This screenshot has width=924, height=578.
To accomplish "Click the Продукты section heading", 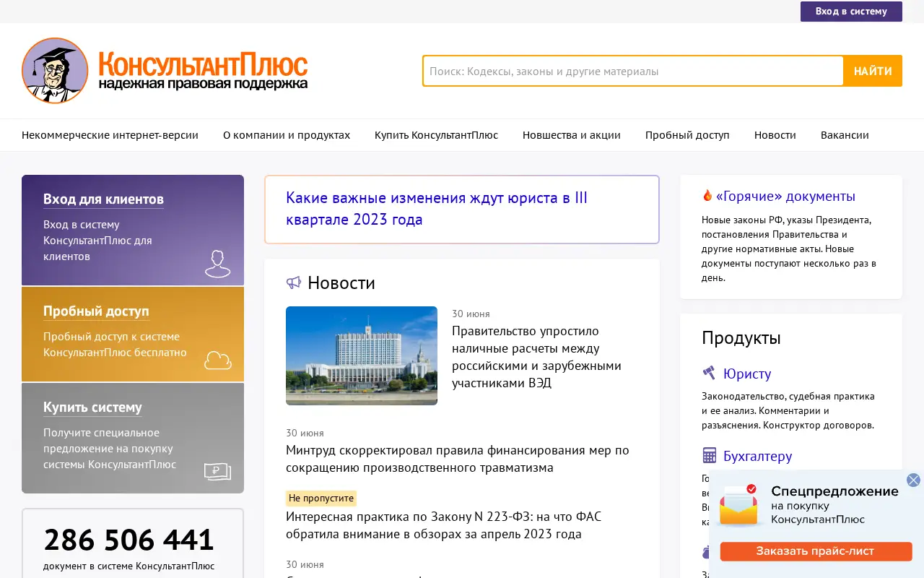I will tap(741, 337).
